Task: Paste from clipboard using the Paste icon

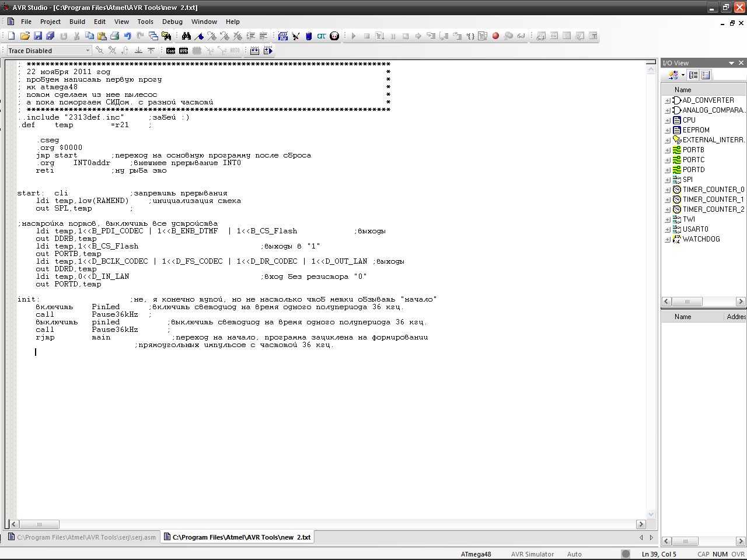Action: 102,36
